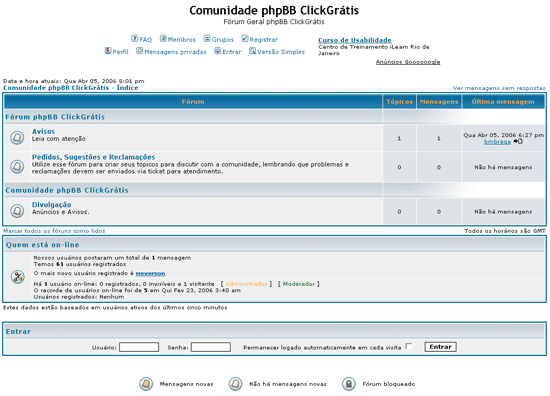Click the Mensagens column header
550x396 pixels.
(x=439, y=102)
